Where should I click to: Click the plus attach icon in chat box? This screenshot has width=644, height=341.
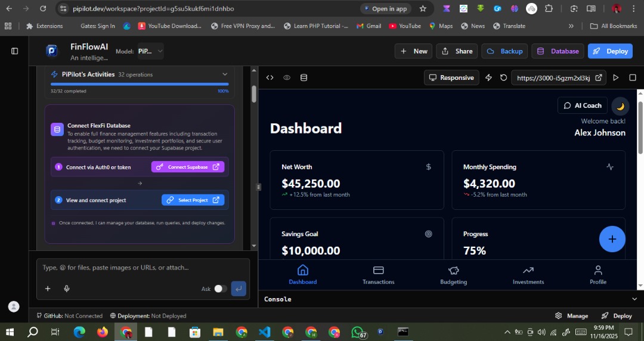[x=48, y=289]
